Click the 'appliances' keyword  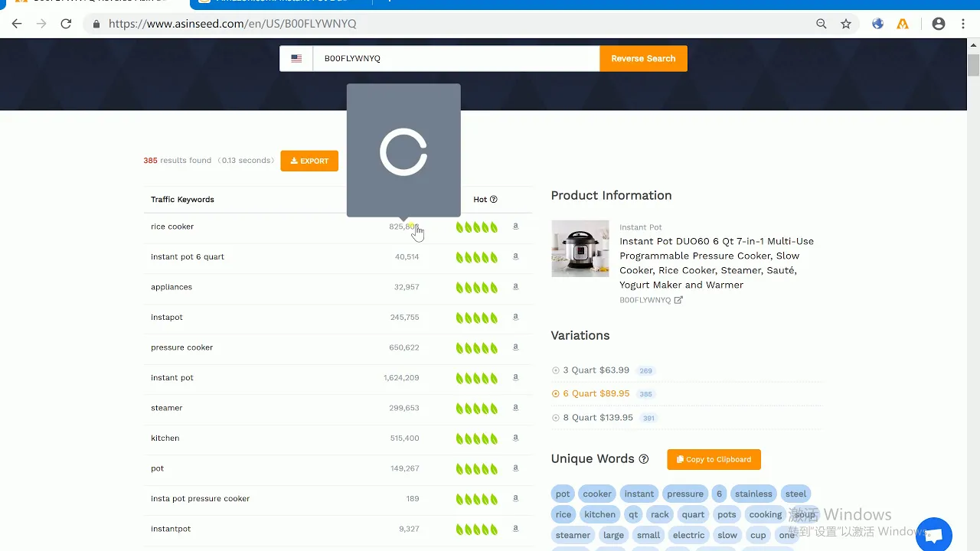coord(171,287)
